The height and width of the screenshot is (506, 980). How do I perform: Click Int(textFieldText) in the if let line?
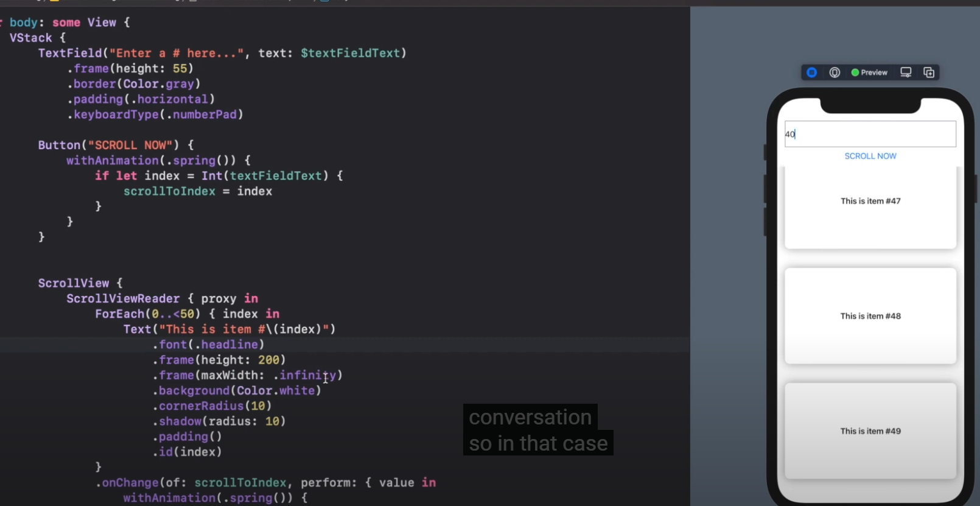pos(265,175)
